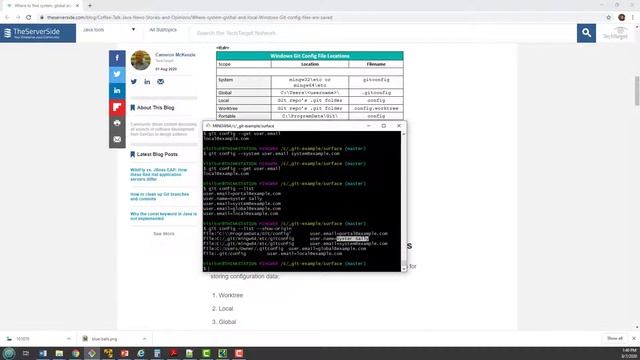Dismiss the downloads bar
The width and height of the screenshot is (640, 360).
pyautogui.click(x=633, y=338)
